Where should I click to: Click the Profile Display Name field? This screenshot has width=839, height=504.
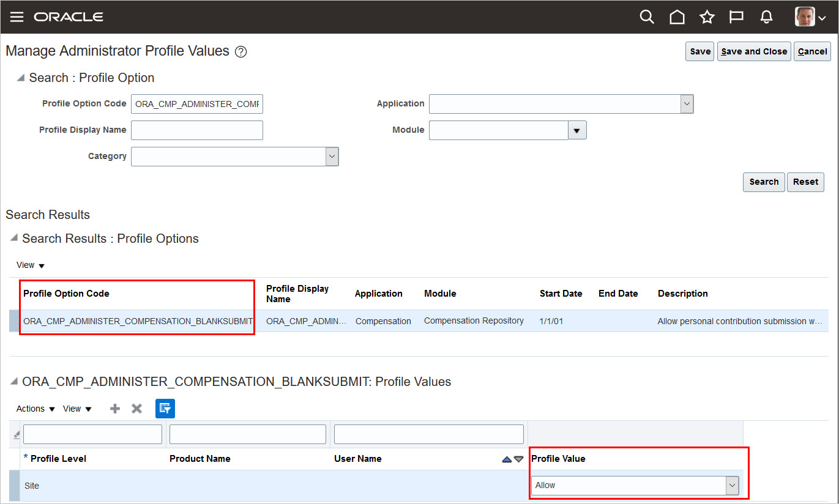pyautogui.click(x=197, y=130)
